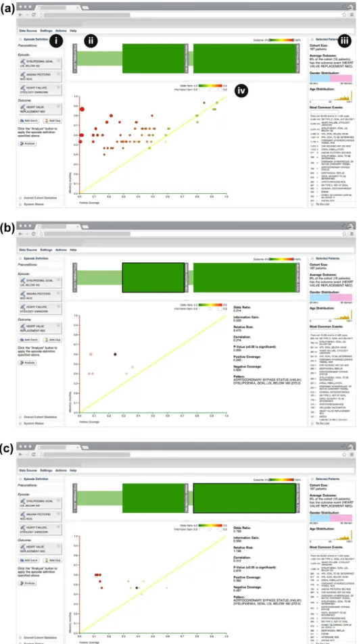The width and height of the screenshot is (359, 644).
Task: Reload the page in panel (c) browser
Action: tap(33, 454)
